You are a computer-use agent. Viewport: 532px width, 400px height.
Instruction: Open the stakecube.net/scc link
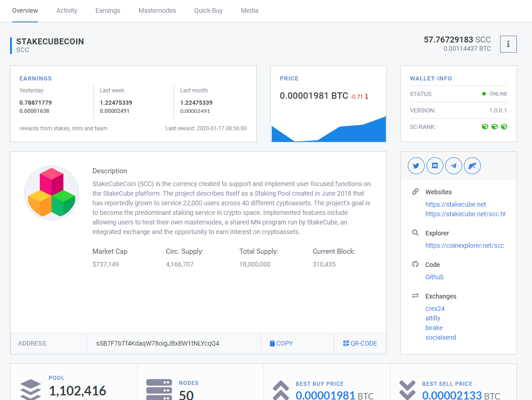point(465,214)
